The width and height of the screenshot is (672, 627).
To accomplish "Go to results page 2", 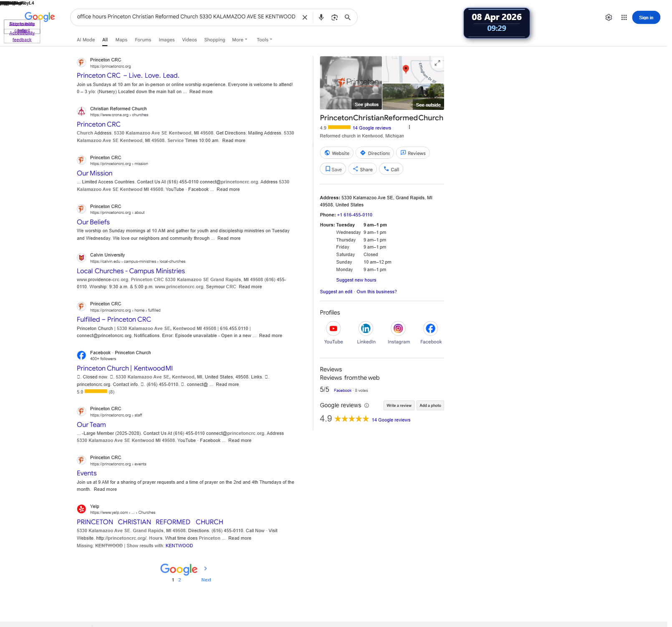I will (x=179, y=580).
